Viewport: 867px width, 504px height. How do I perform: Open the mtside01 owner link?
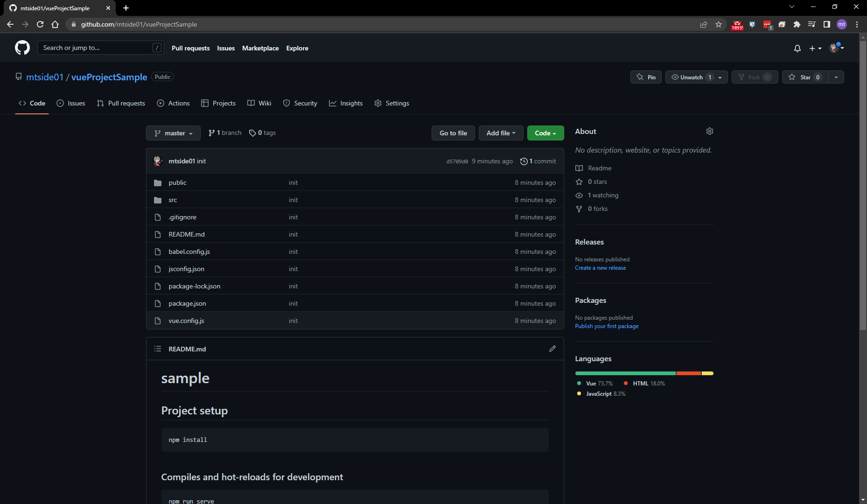tap(44, 77)
